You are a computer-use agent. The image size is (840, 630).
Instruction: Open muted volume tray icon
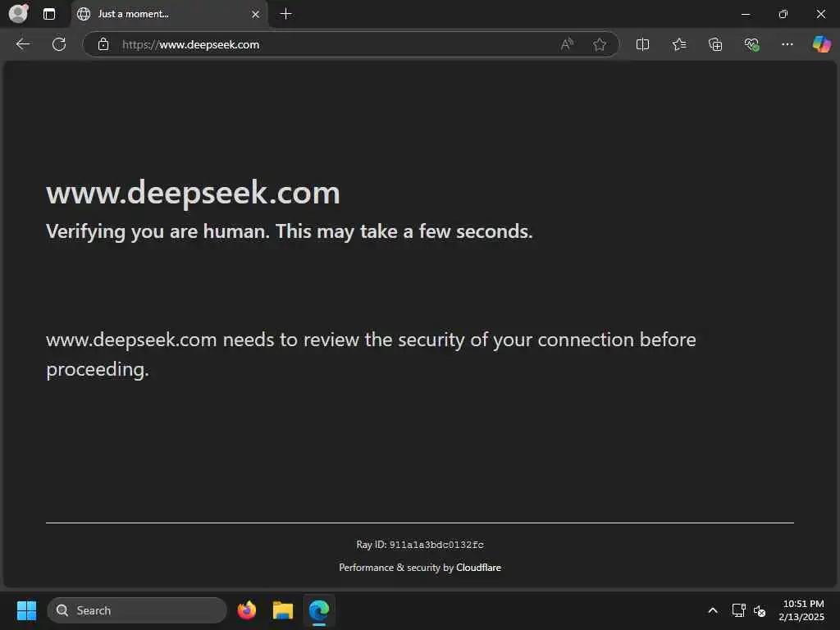pyautogui.click(x=759, y=610)
